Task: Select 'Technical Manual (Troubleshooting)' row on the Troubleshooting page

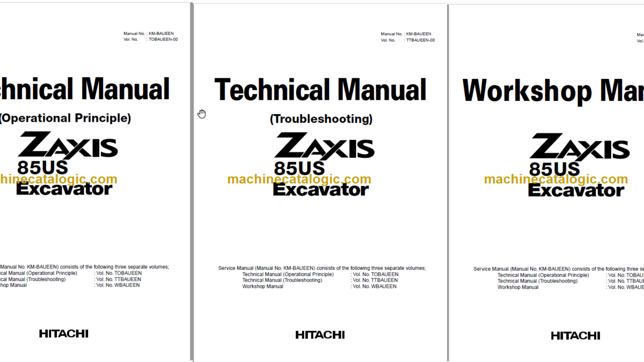Action: (282, 280)
